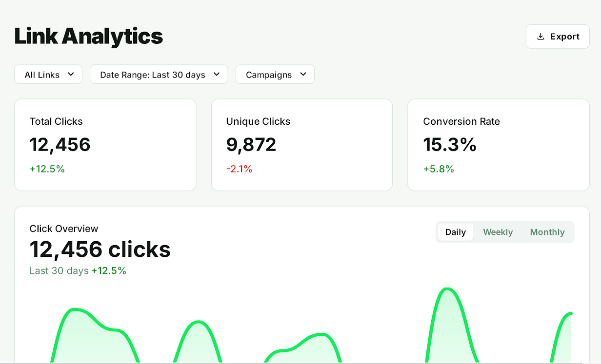Select the Daily chart view
This screenshot has height=364, width=601.
[x=455, y=232]
